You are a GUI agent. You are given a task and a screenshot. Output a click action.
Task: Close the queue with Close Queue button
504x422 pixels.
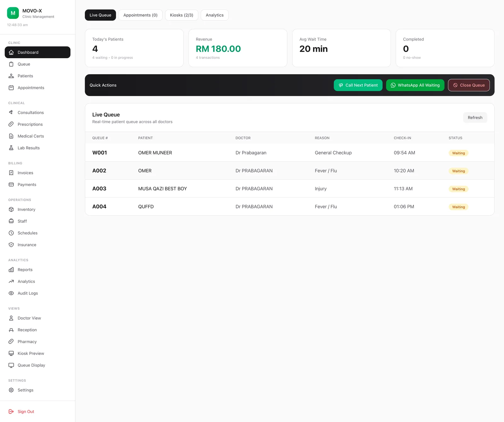[469, 85]
